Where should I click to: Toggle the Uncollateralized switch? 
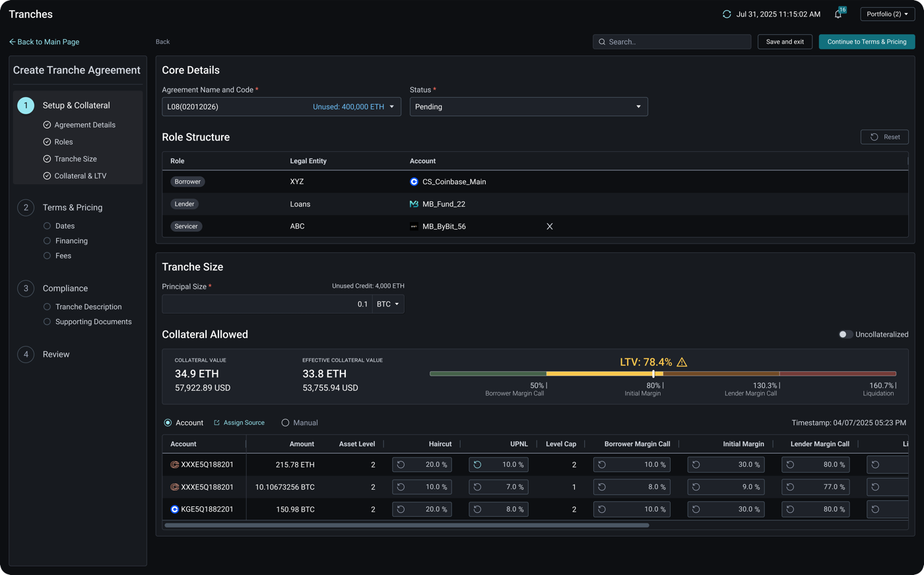[845, 335]
